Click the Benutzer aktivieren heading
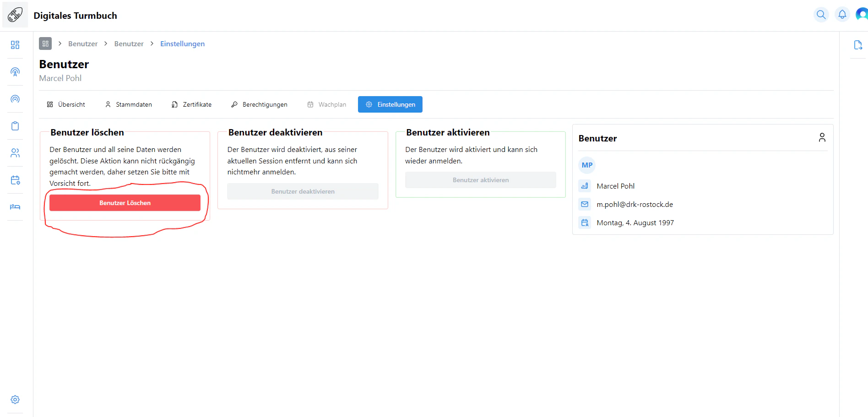This screenshot has height=417, width=868. (448, 132)
